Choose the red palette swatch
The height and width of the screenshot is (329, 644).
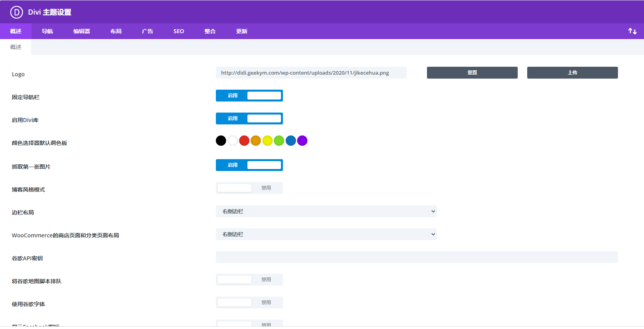coord(244,141)
